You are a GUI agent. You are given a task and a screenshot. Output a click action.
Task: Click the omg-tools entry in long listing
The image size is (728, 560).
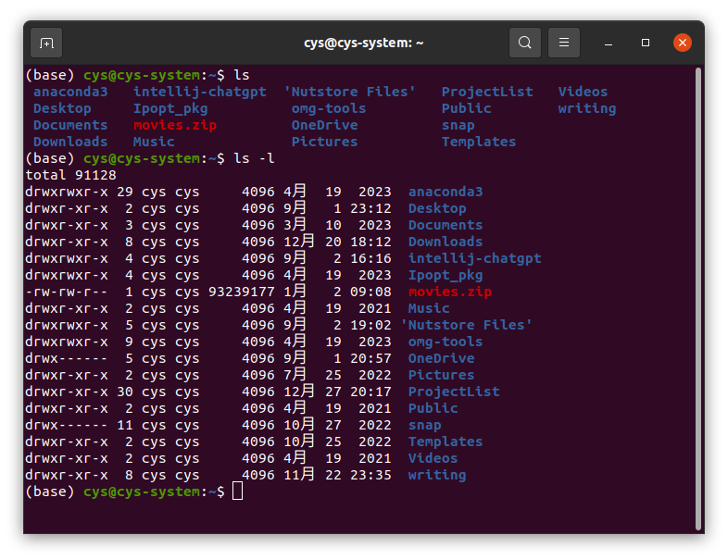[446, 342]
